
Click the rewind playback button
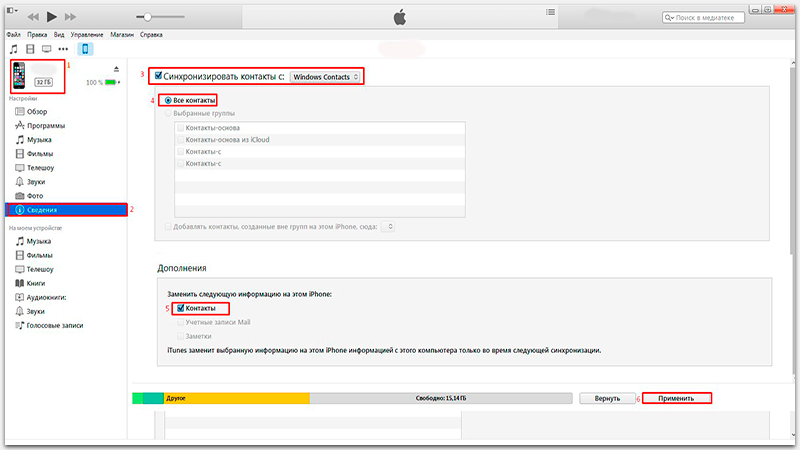(33, 17)
